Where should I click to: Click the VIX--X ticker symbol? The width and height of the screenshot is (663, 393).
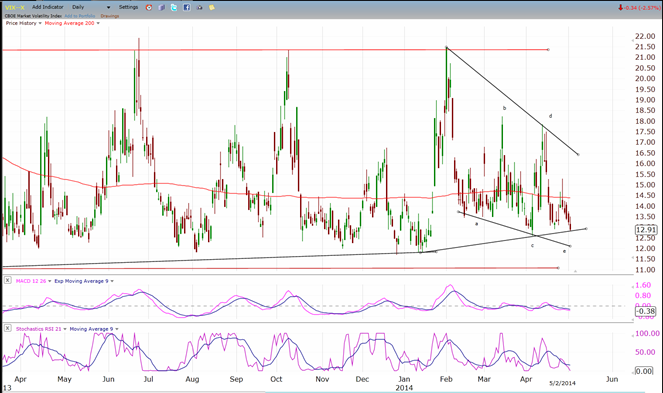pyautogui.click(x=15, y=7)
